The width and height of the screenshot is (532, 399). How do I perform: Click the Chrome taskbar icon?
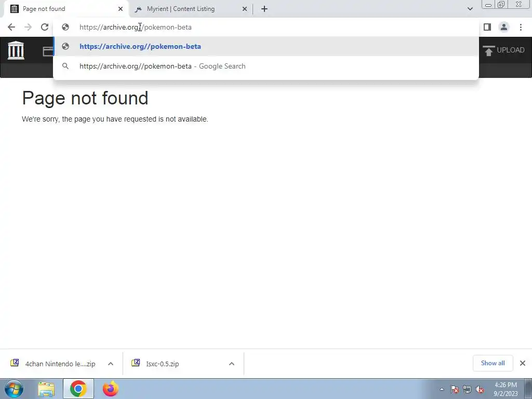[78, 389]
